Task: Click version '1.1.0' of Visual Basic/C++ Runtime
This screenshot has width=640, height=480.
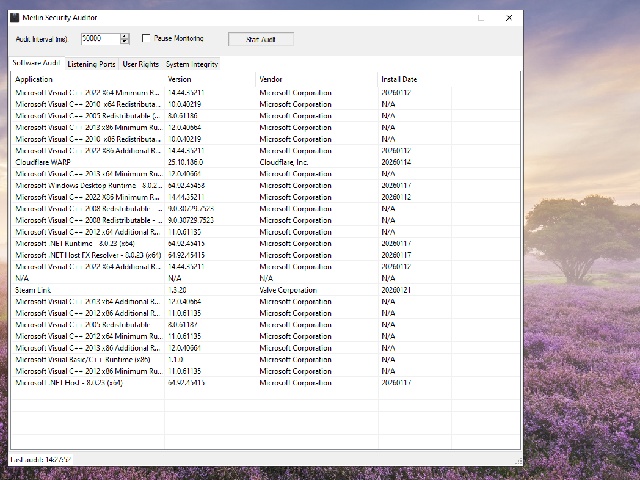Action: [176, 360]
